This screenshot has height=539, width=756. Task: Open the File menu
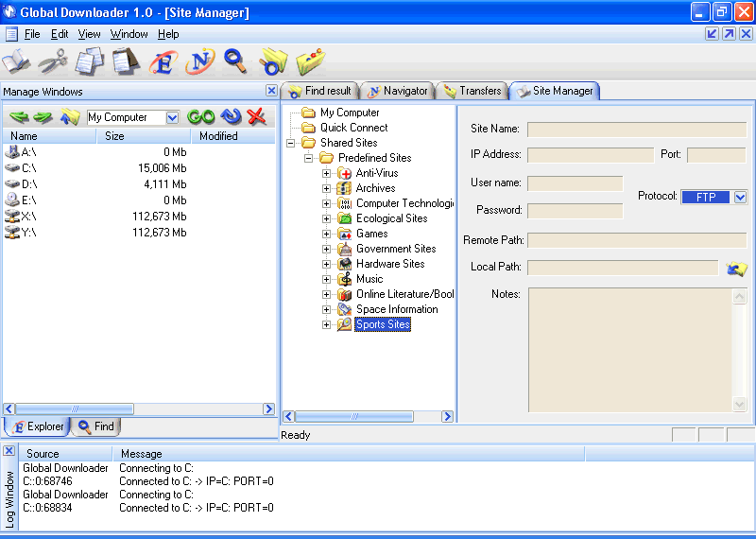tap(32, 34)
